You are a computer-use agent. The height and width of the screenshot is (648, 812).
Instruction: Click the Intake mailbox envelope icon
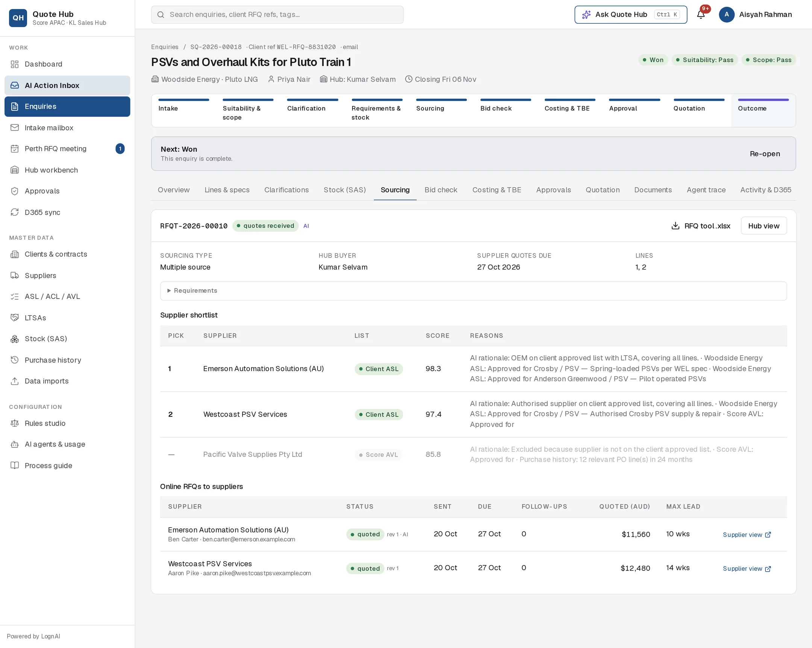[x=15, y=128]
